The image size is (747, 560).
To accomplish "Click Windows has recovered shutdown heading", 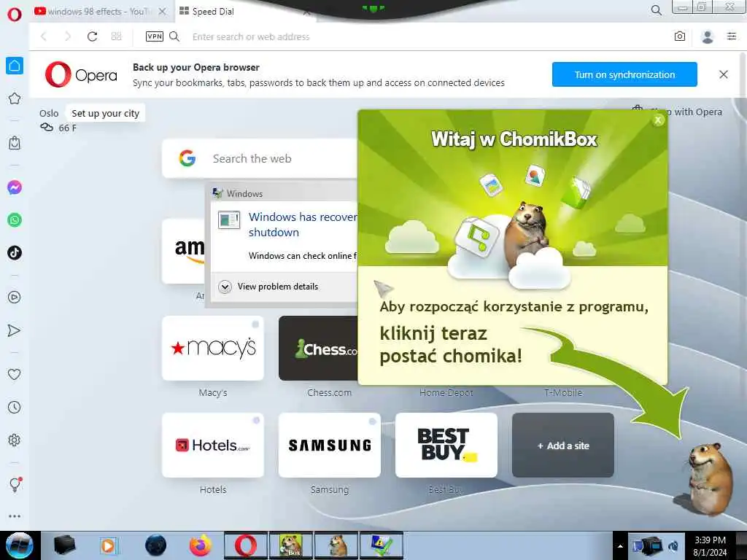I will point(303,225).
